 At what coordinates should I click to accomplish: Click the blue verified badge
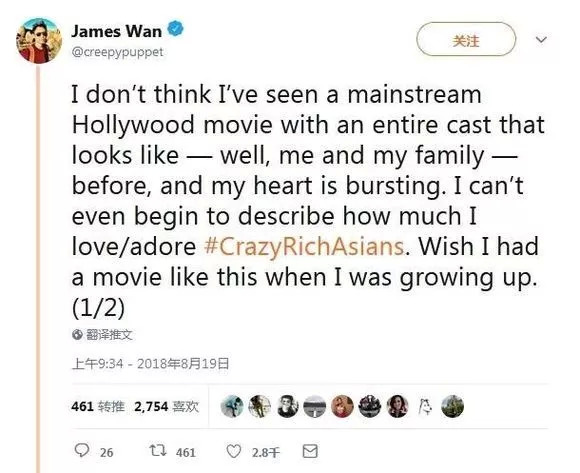tap(176, 29)
